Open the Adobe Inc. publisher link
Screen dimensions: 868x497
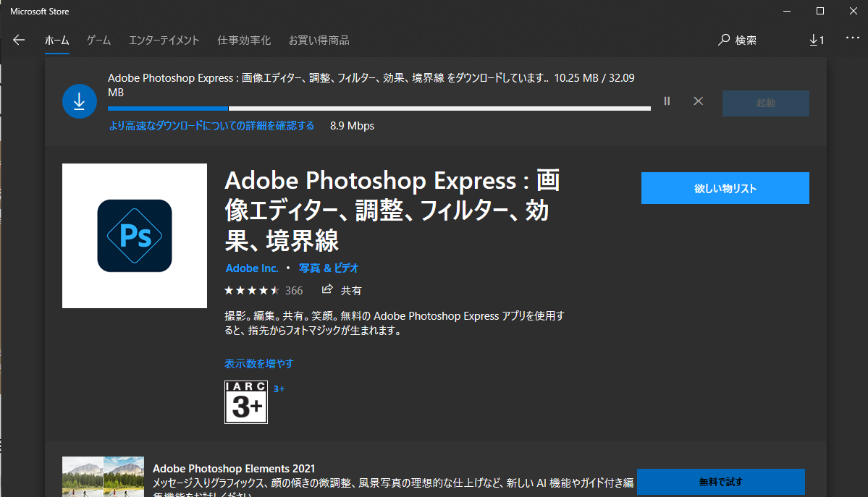[x=252, y=268]
